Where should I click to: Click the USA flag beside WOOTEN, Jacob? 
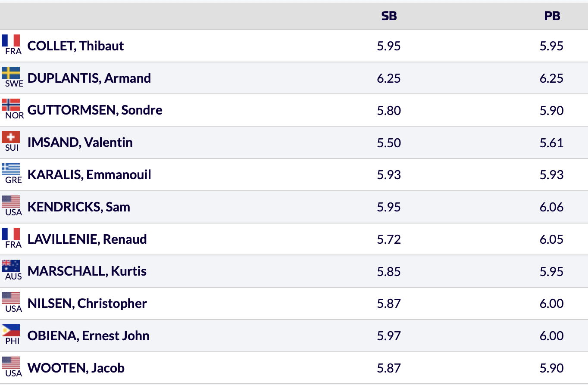click(11, 363)
